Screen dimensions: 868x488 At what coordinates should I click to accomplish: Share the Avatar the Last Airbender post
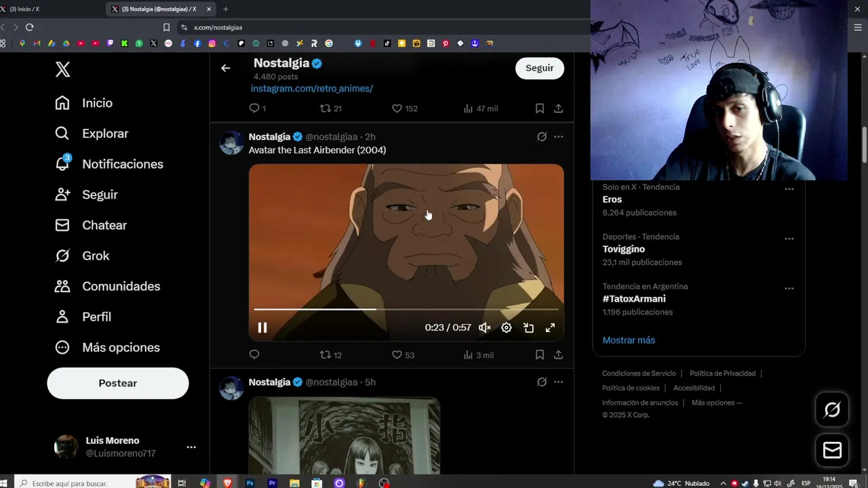tap(558, 354)
